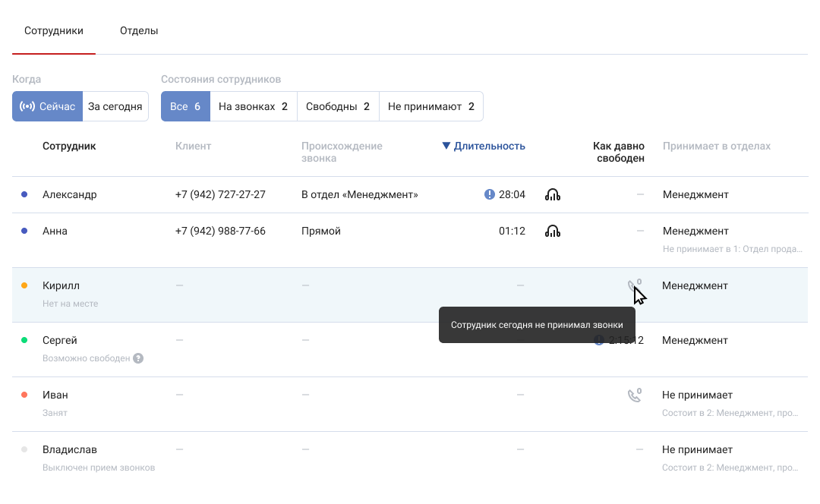Screen dimensions: 820x504
Task: Open employee Владислав's row
Action: (70, 450)
